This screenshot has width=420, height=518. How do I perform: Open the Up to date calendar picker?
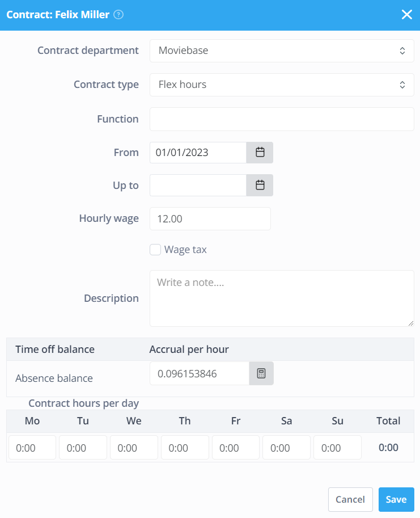(260, 185)
